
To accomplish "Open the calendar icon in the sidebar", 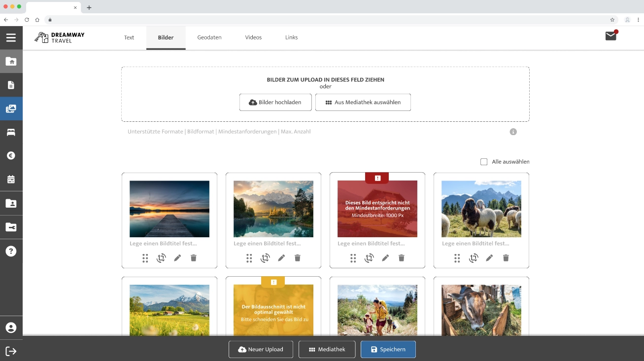I will (x=11, y=180).
